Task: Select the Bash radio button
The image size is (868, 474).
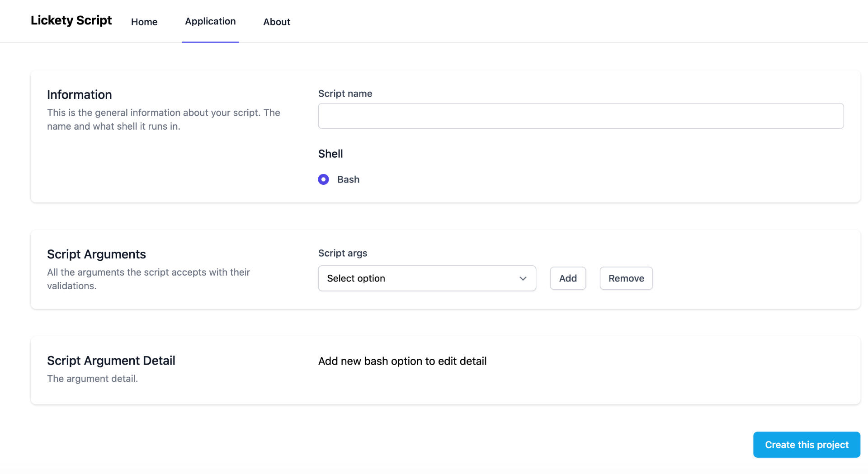Action: coord(323,179)
